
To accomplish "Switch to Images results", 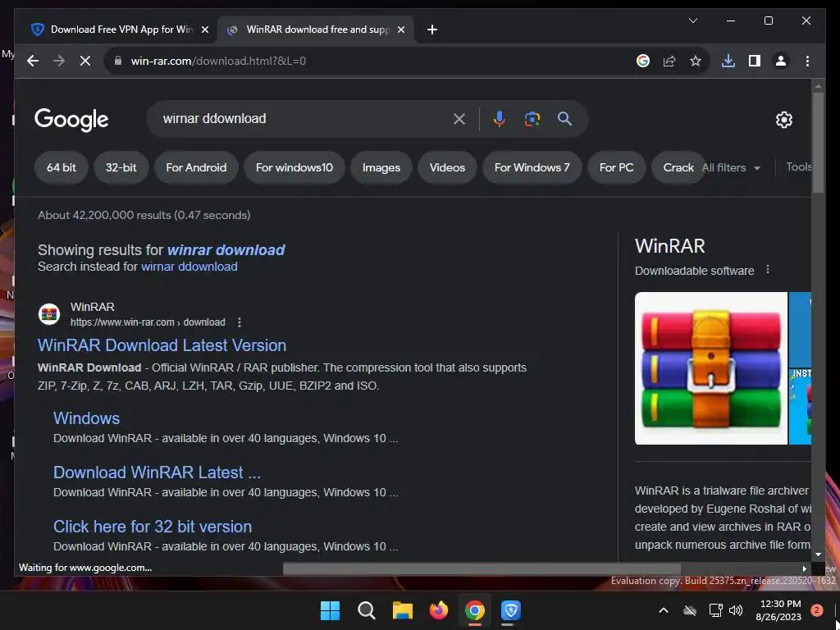I will click(381, 167).
